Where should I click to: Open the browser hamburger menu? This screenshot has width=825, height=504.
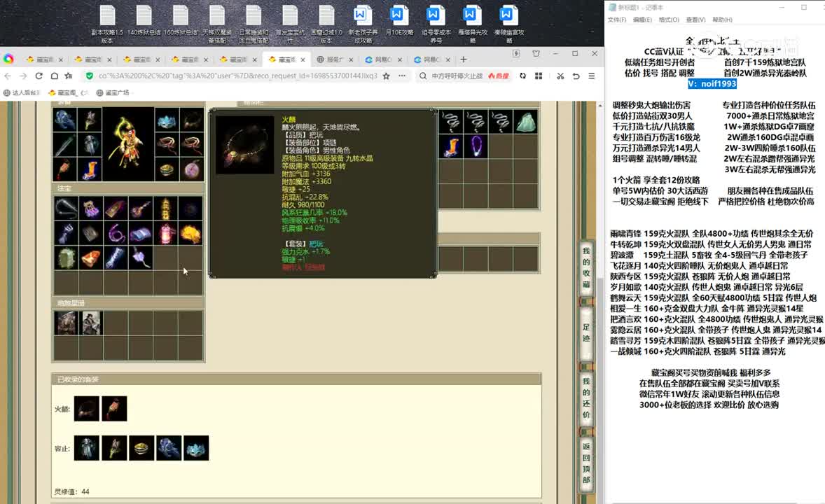click(x=592, y=76)
